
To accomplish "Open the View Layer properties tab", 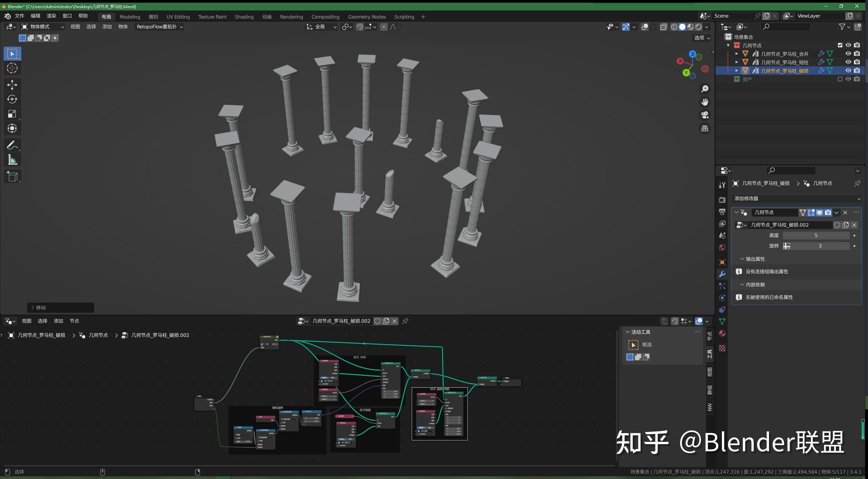I will (722, 224).
